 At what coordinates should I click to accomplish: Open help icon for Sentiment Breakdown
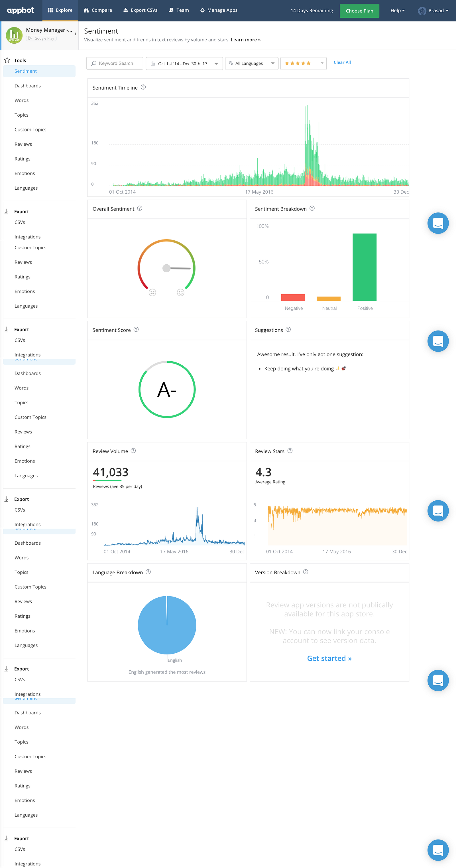click(x=312, y=208)
